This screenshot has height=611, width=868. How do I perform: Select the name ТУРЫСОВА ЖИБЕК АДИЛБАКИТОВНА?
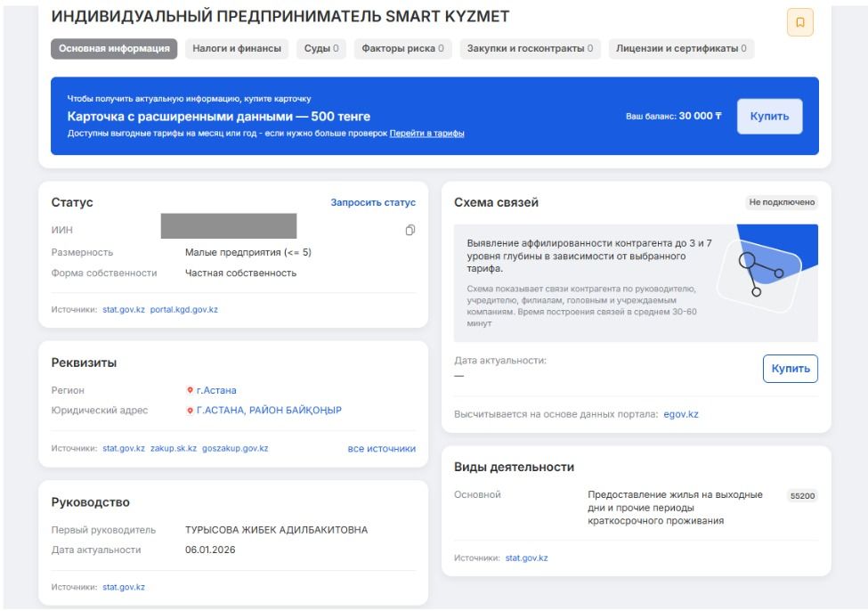point(276,530)
